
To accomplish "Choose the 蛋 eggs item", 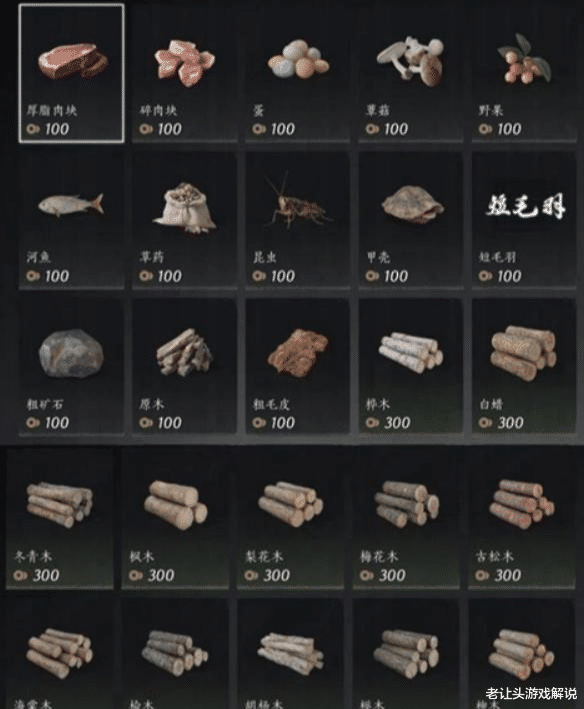I will point(297,73).
